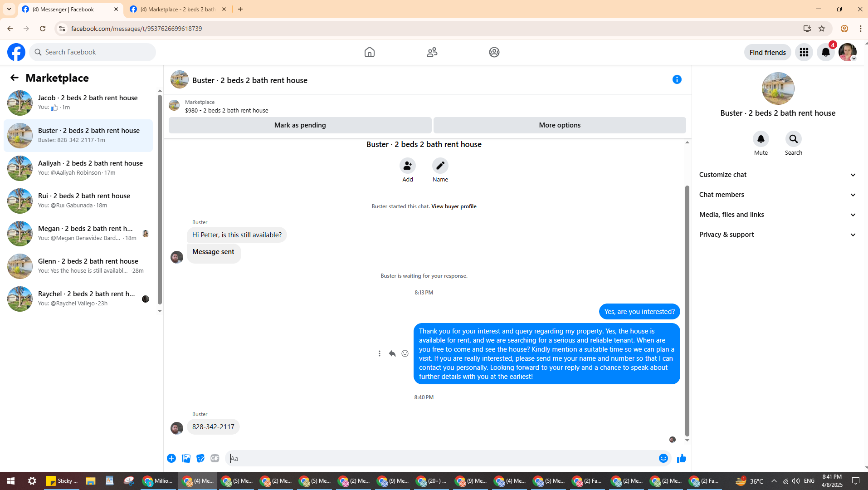Reload the page in browser

(43, 29)
